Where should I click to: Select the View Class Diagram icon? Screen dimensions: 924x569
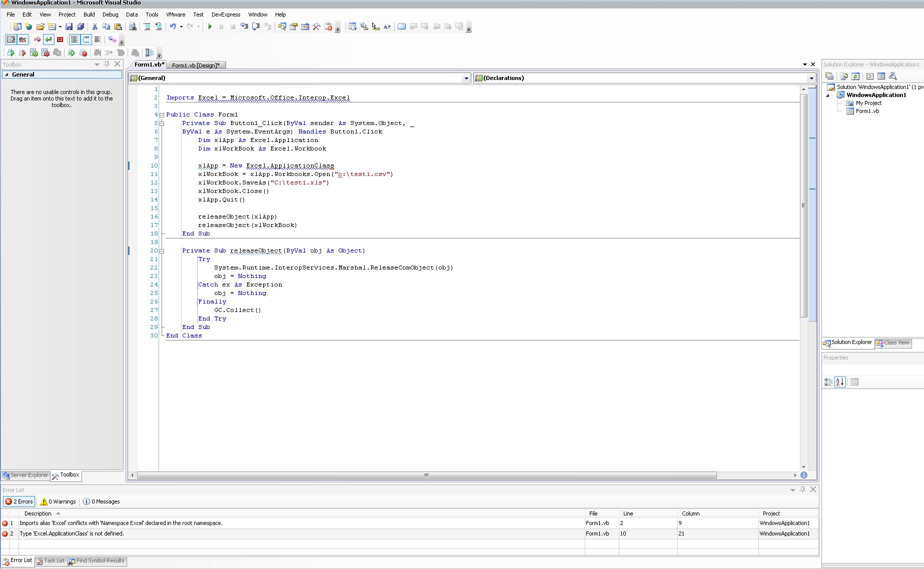pos(893,76)
